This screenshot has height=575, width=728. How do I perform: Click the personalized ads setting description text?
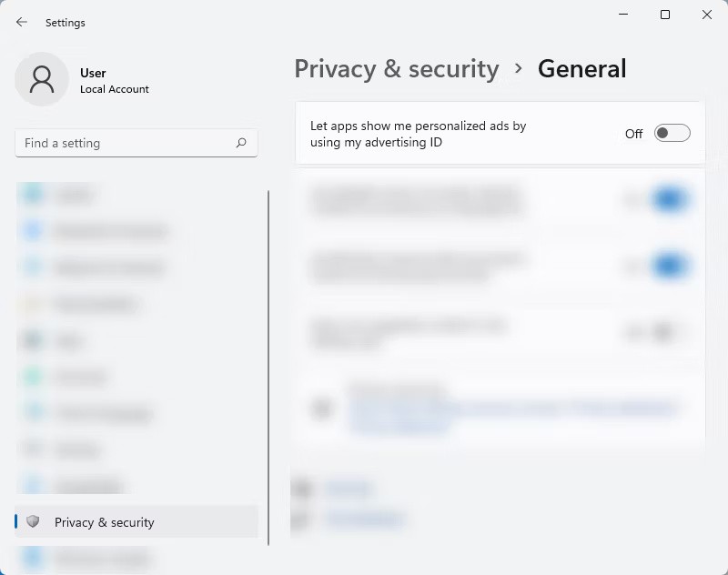pos(418,134)
